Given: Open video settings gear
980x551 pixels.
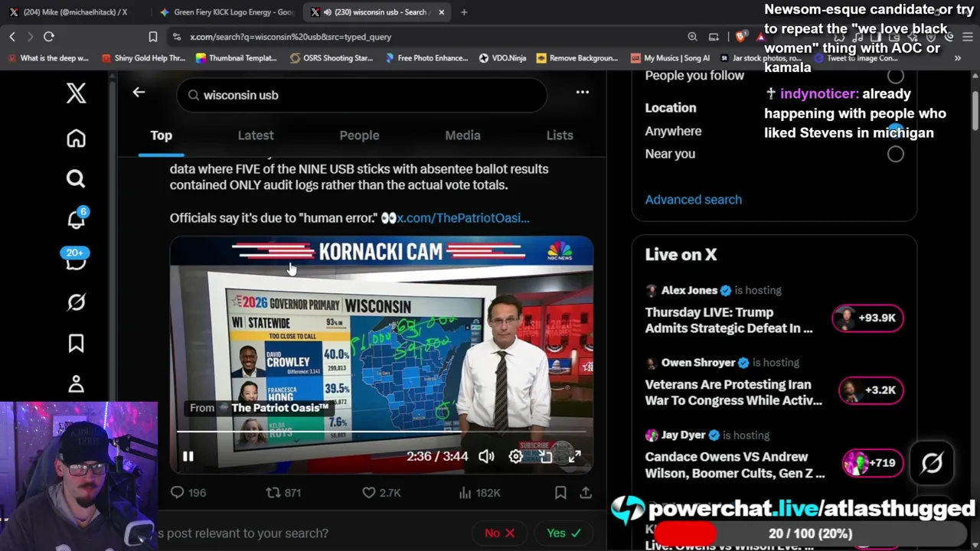Looking at the screenshot, I should [516, 457].
